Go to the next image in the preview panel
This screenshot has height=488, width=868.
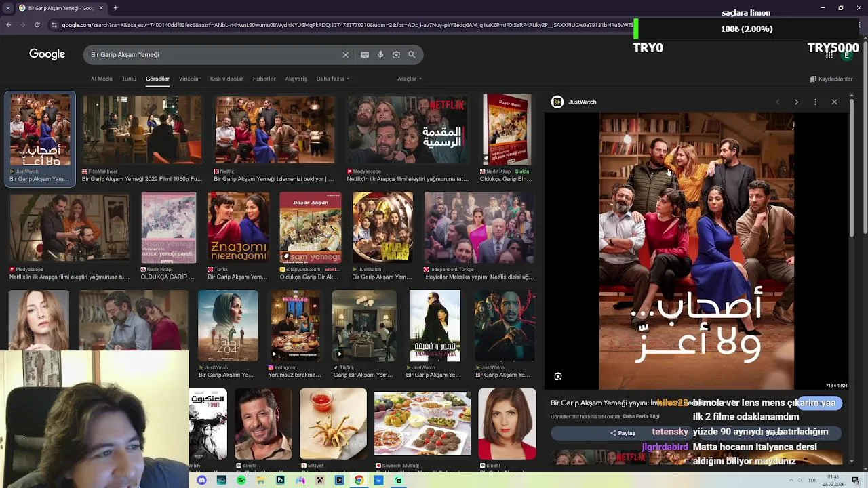coord(796,102)
